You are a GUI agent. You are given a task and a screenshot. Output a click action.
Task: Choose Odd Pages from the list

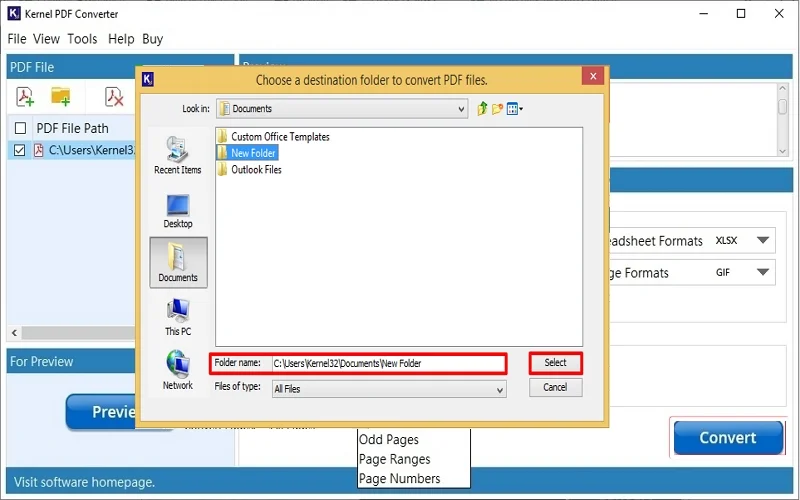pyautogui.click(x=389, y=439)
